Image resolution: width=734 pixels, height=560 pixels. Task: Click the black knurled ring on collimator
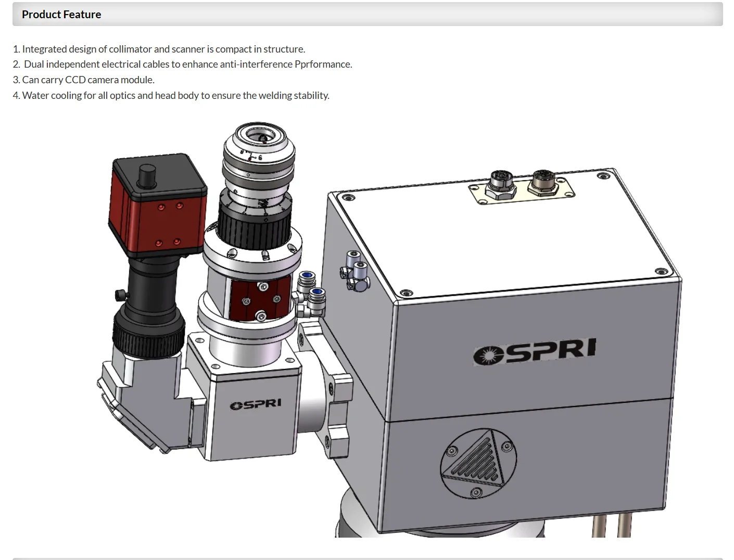[254, 223]
